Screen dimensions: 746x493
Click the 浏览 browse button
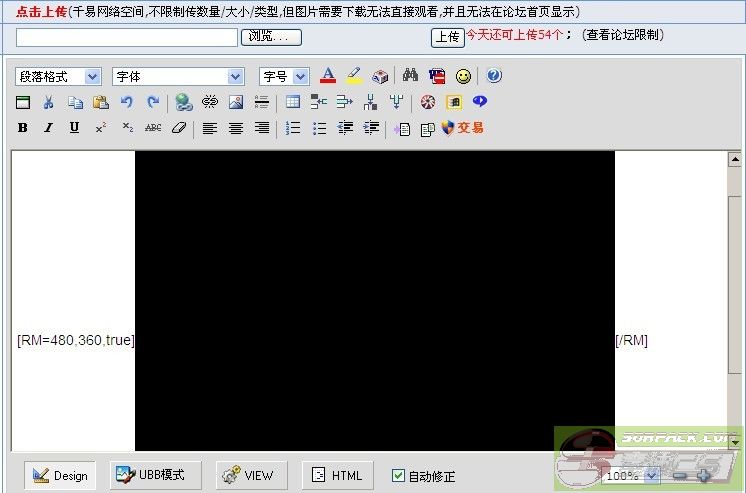[x=270, y=37]
